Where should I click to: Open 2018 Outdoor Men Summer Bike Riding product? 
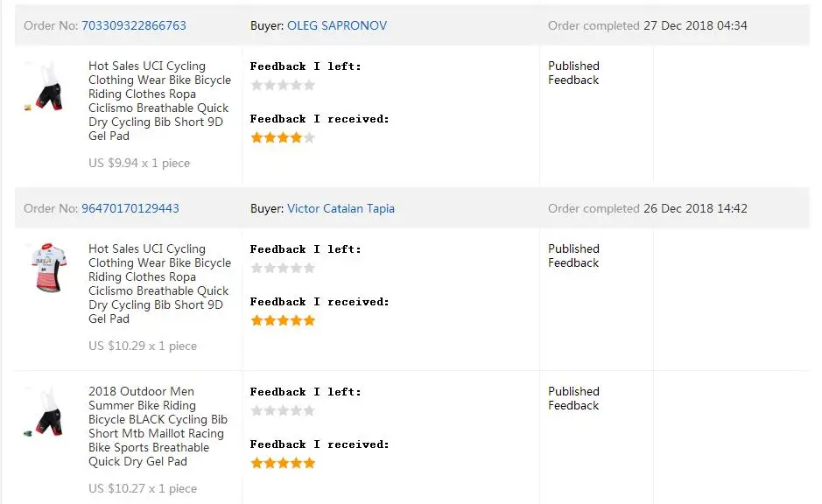158,426
